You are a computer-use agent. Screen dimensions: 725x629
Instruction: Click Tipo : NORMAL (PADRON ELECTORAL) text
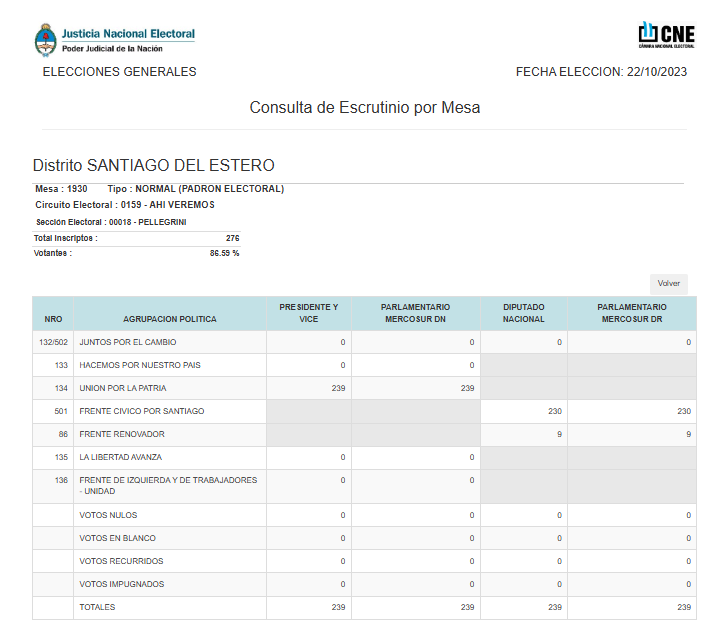point(196,189)
